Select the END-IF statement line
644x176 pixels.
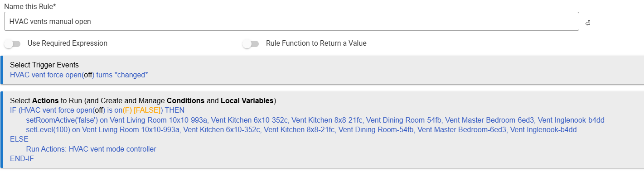[22, 159]
